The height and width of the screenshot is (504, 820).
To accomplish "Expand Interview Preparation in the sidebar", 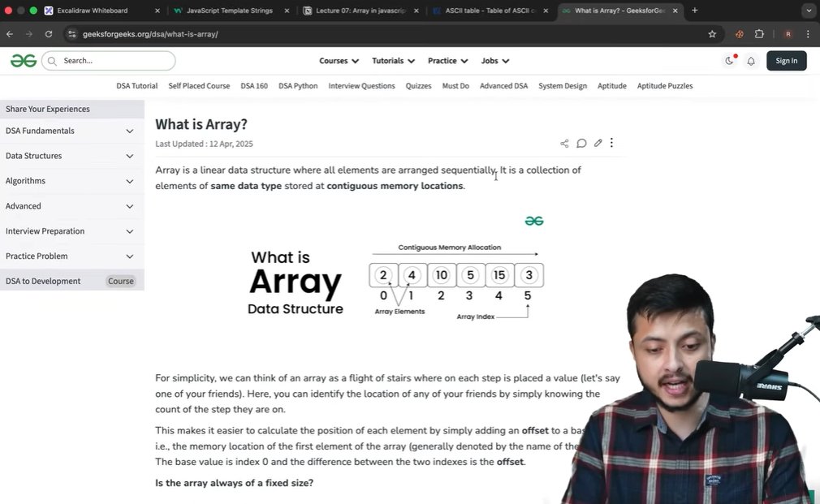I will pos(71,231).
